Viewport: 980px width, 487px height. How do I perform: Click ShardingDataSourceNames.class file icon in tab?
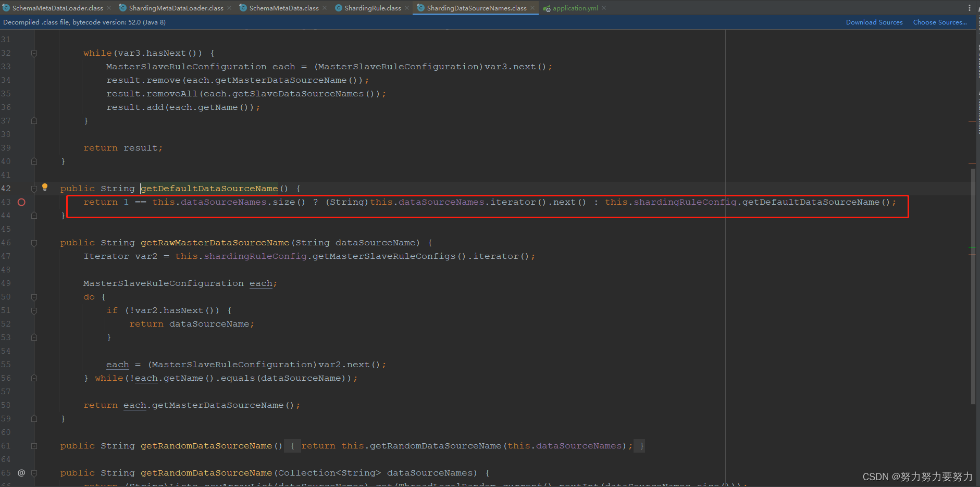point(420,8)
